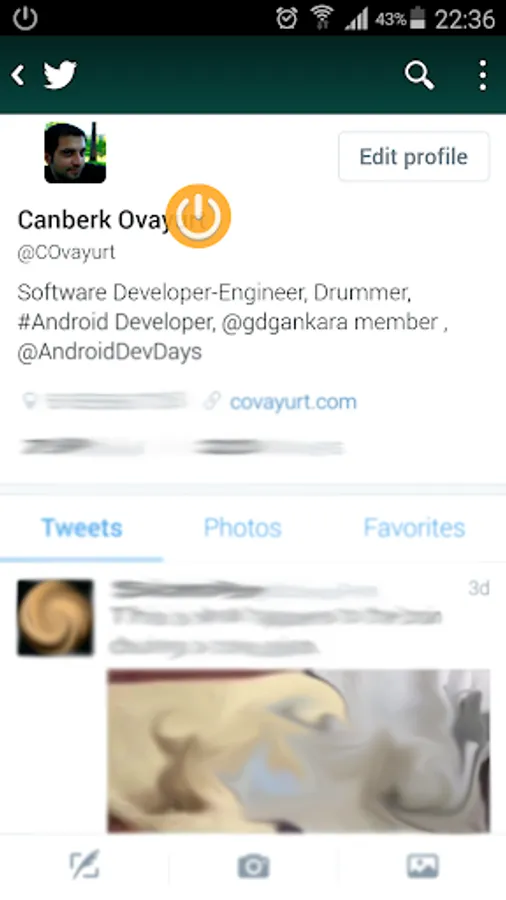Tap the tweet author's swirl avatar

[x=55, y=618]
